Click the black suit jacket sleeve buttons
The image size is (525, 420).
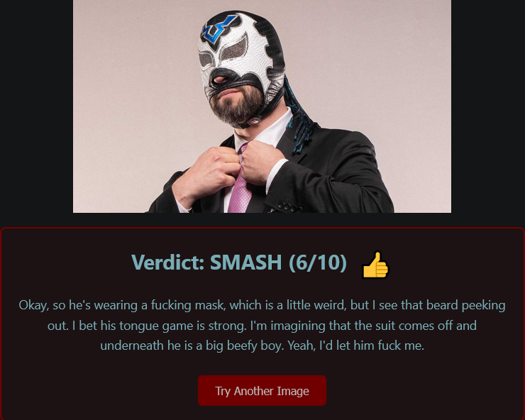point(288,207)
